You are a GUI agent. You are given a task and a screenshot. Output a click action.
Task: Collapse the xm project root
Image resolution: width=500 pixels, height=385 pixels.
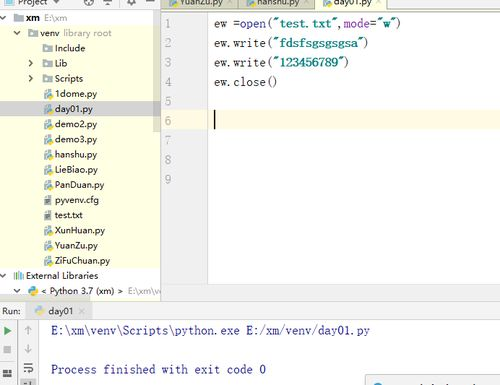(3, 18)
